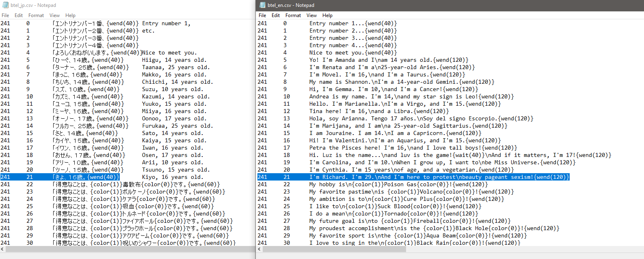Image resolution: width=644 pixels, height=259 pixels.
Task: Click the "Hi, I'm Gemma." line in the en file
Action: click(393, 89)
